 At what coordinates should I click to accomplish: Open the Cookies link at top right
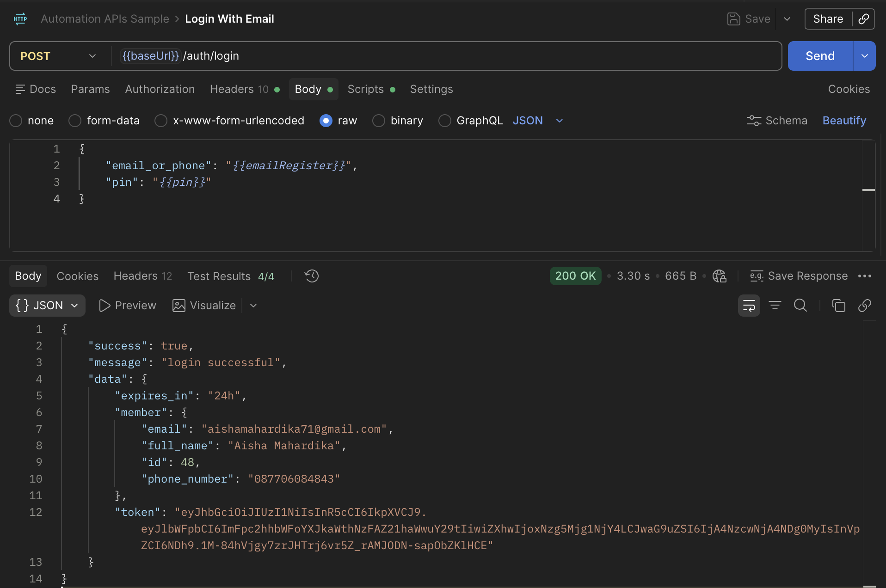pos(849,89)
